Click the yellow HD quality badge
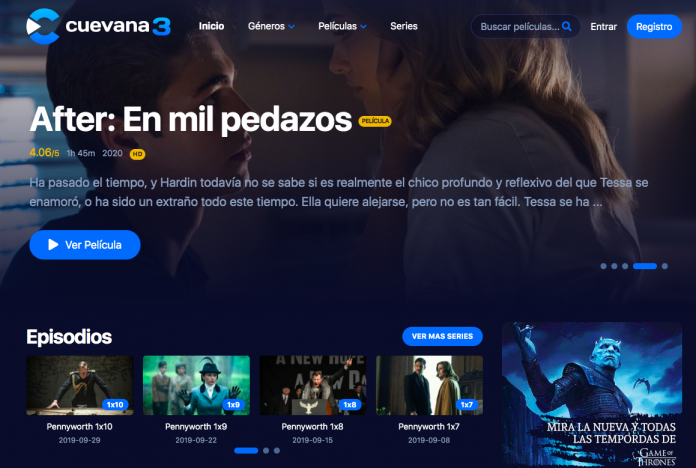 [x=137, y=154]
